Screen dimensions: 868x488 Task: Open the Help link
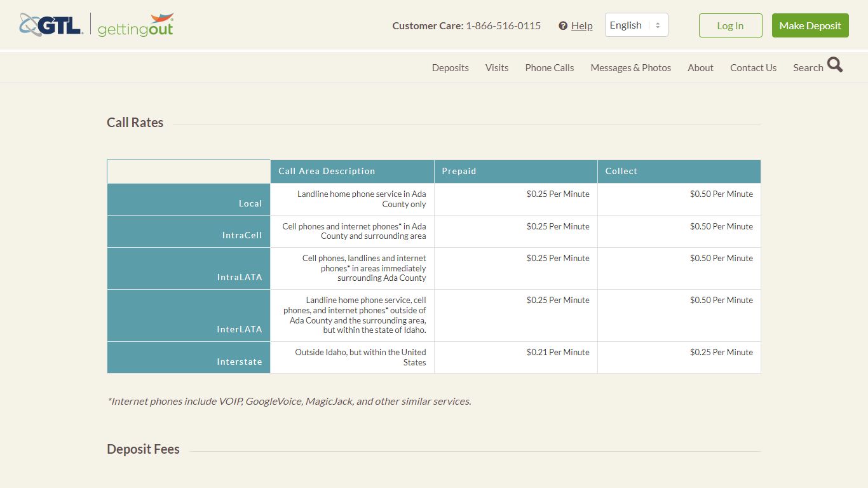[x=581, y=25]
